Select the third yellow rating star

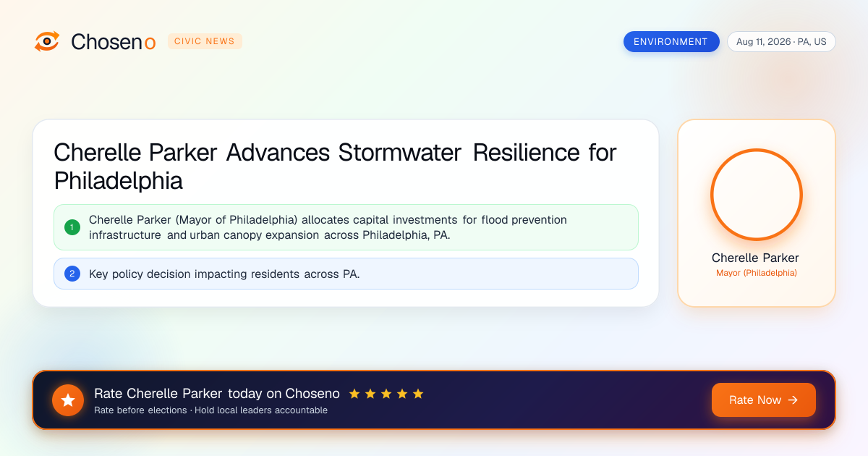(386, 394)
